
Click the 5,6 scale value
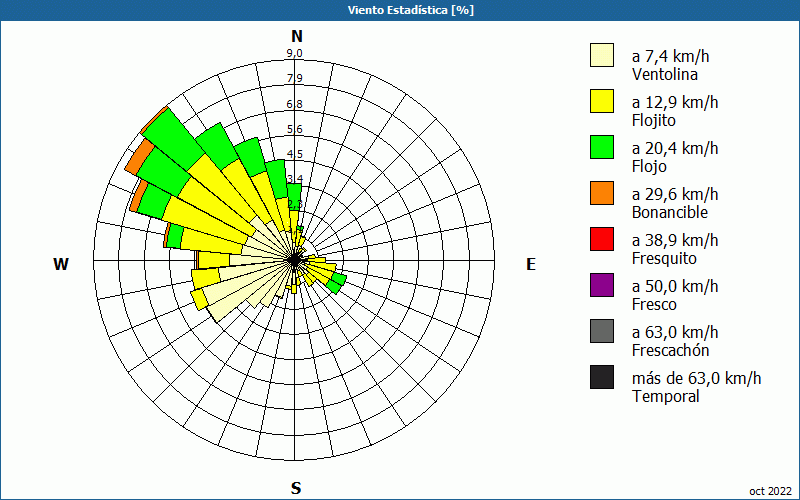(294, 129)
